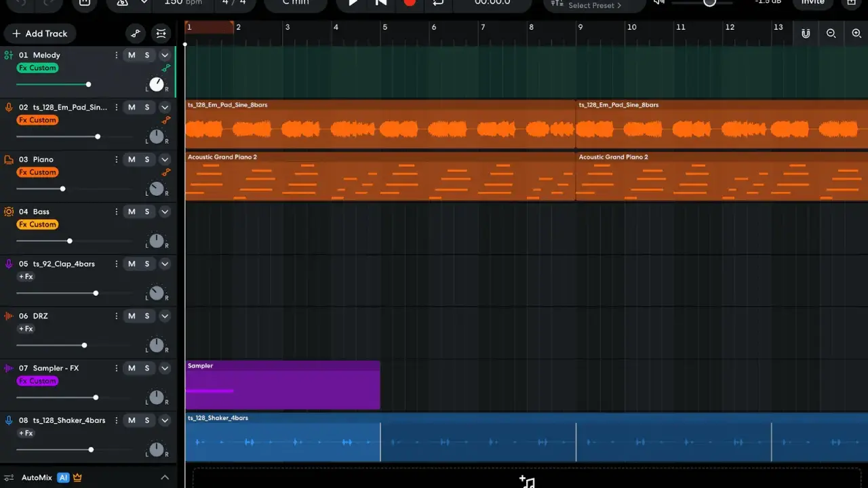Image resolution: width=868 pixels, height=488 pixels.
Task: Zoom out the timeline
Action: coord(831,33)
